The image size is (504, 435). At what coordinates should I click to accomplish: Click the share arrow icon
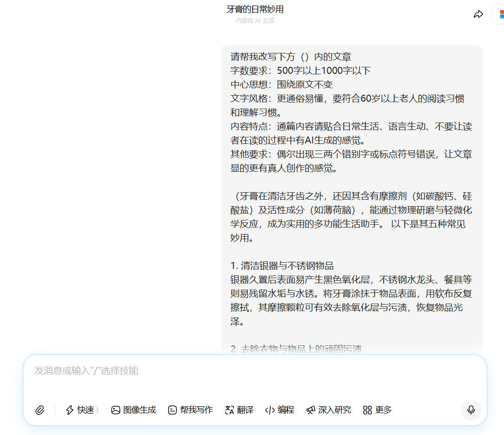(x=478, y=14)
